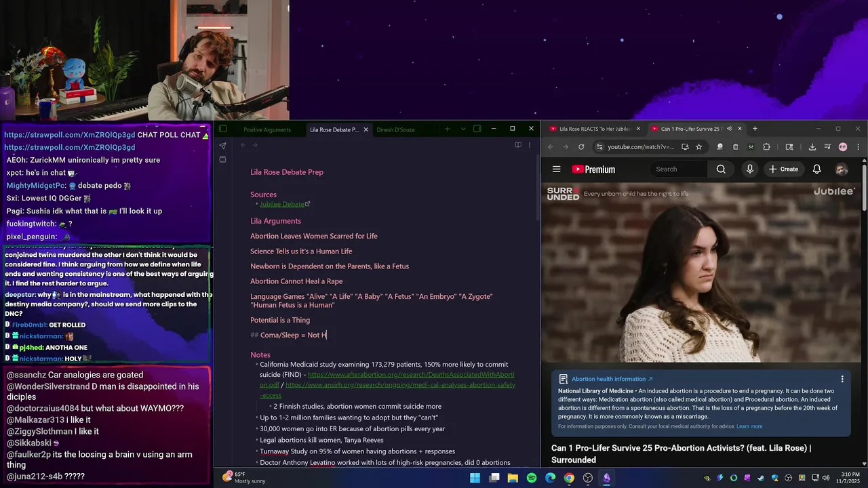The height and width of the screenshot is (488, 868).
Task: Click the Lila Arguments heading
Action: [275, 221]
